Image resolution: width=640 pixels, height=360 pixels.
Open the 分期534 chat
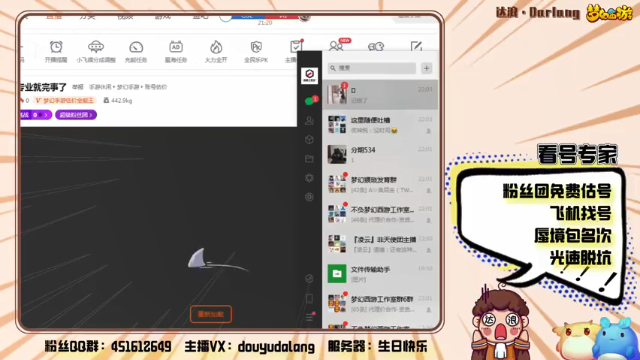380,154
